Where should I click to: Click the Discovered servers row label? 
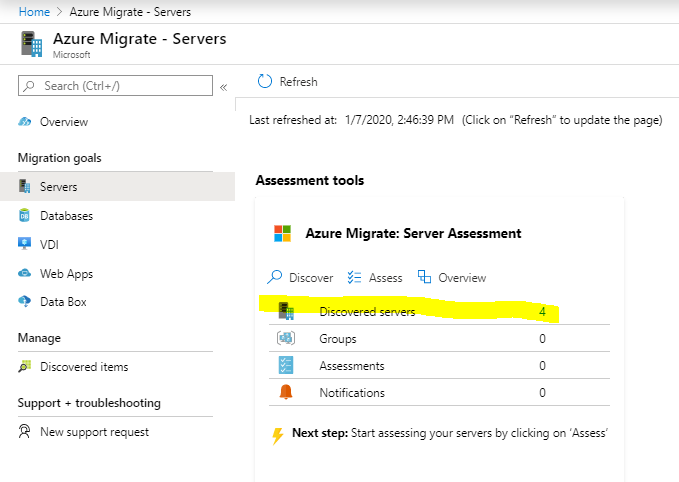point(367,312)
